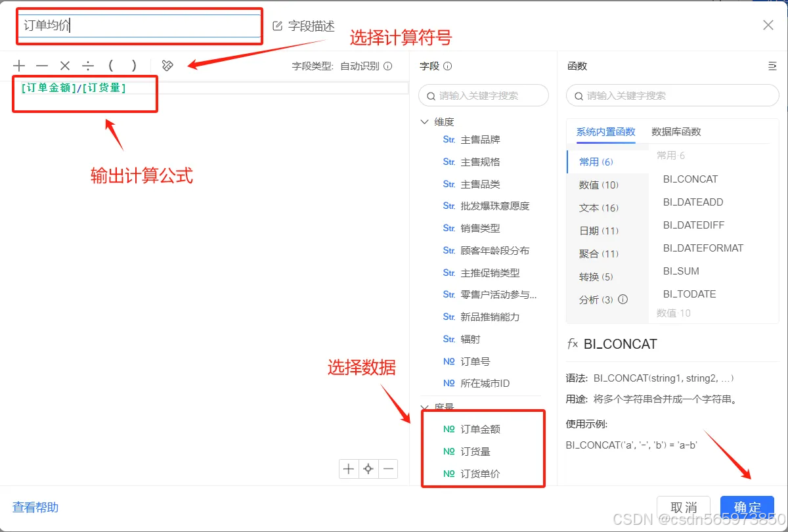
Task: Click the field keyword search box
Action: [483, 95]
